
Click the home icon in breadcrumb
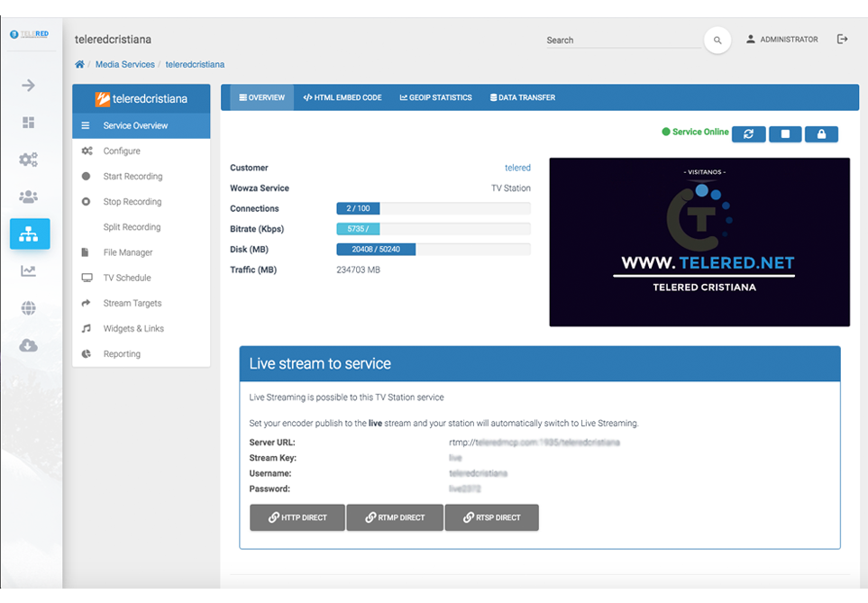click(79, 64)
